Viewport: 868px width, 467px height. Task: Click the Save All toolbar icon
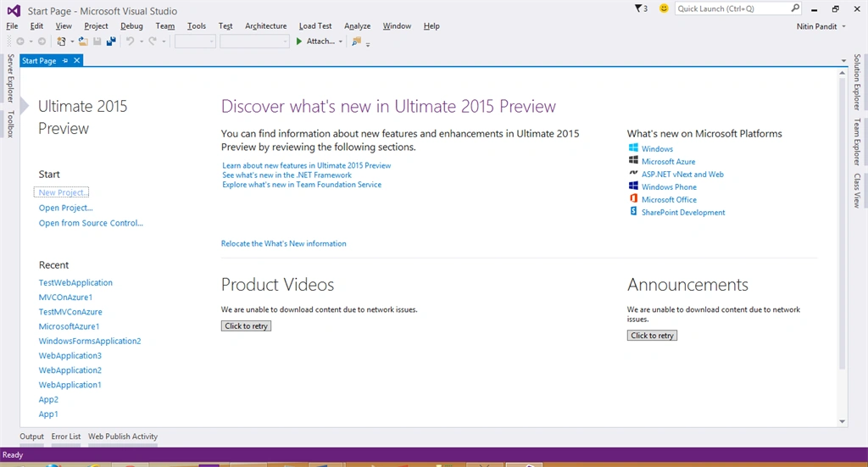(111, 42)
